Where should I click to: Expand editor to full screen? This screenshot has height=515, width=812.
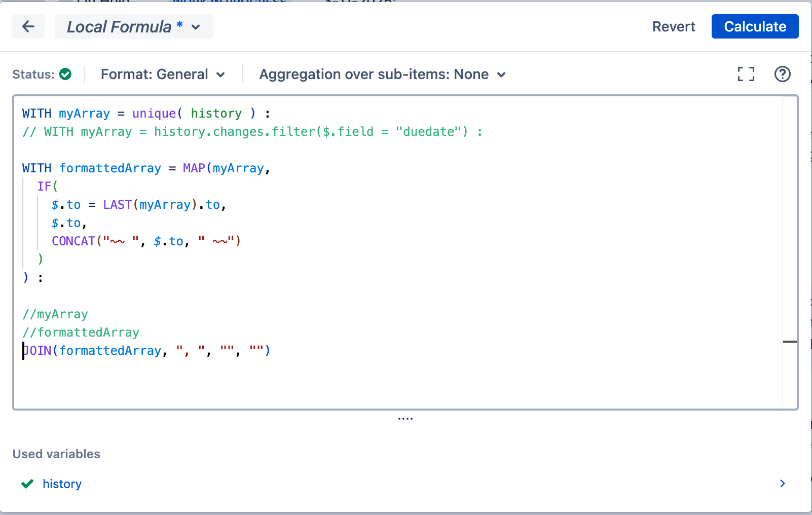746,74
